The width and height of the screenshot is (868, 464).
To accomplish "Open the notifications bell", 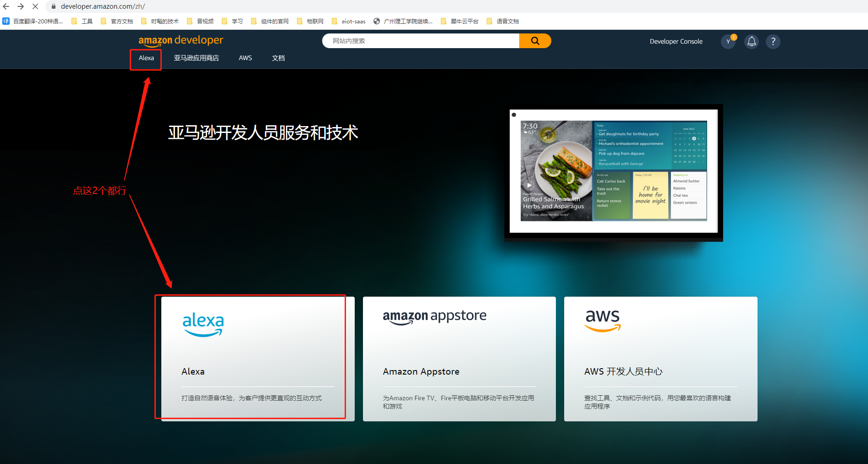I will click(x=752, y=42).
